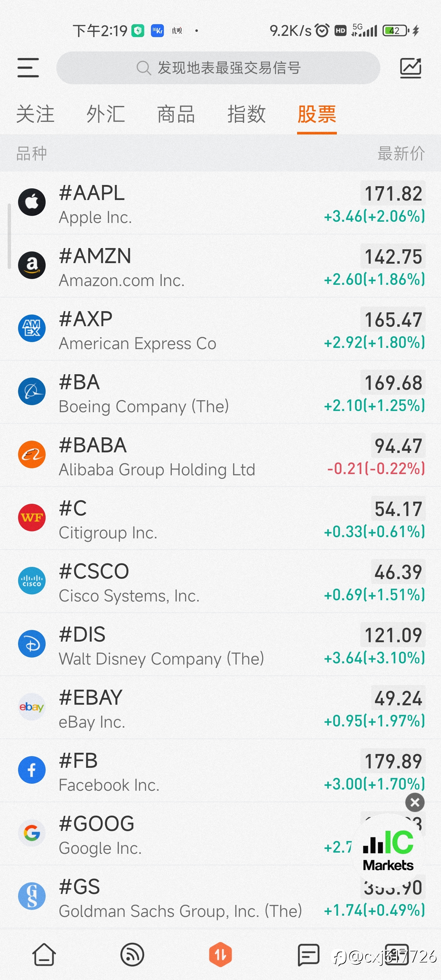This screenshot has height=980, width=441.
Task: Select the 指数 tab
Action: coord(247,114)
